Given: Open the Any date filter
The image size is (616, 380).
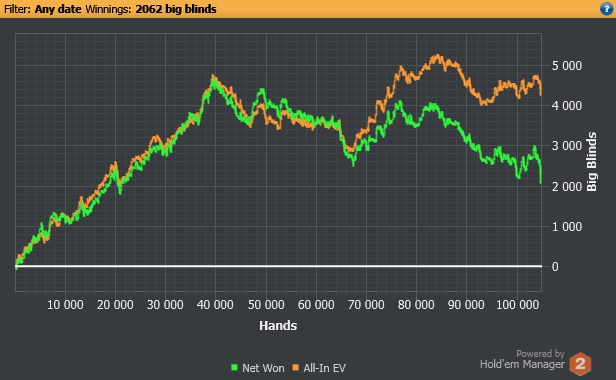Looking at the screenshot, I should [58, 9].
